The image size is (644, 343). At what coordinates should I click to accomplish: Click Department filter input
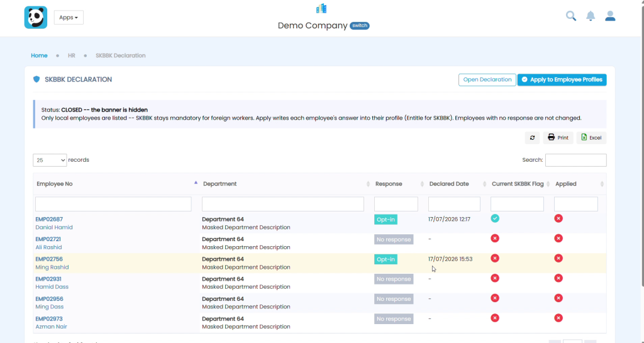click(283, 204)
